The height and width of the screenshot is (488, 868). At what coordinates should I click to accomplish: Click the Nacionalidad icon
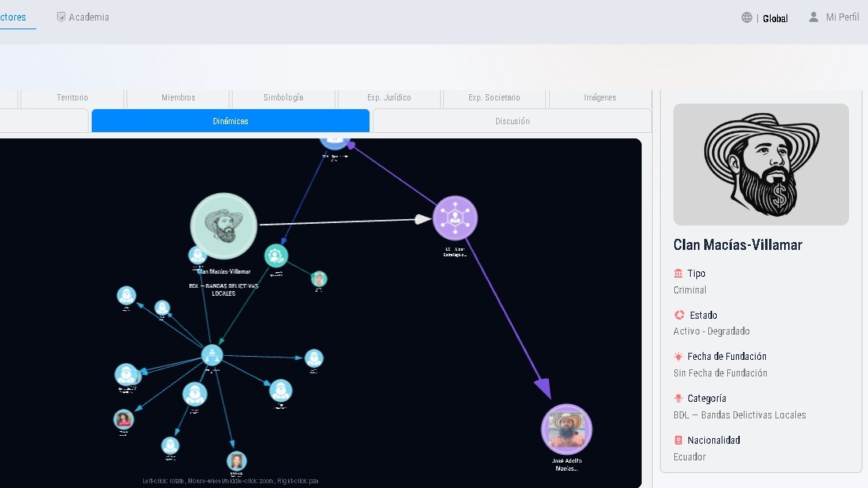[x=678, y=440]
